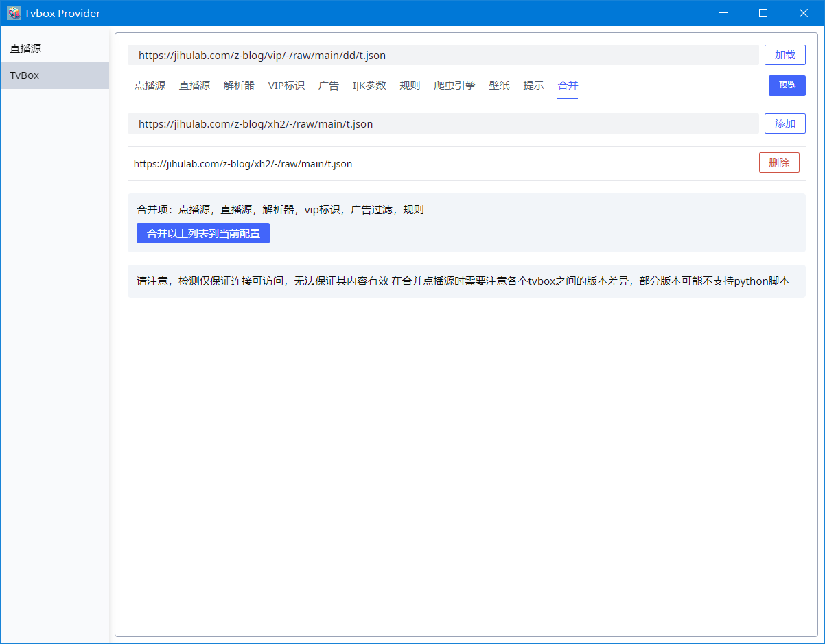This screenshot has width=825, height=644.
Task: Switch to the 解析器 tab
Action: [239, 86]
